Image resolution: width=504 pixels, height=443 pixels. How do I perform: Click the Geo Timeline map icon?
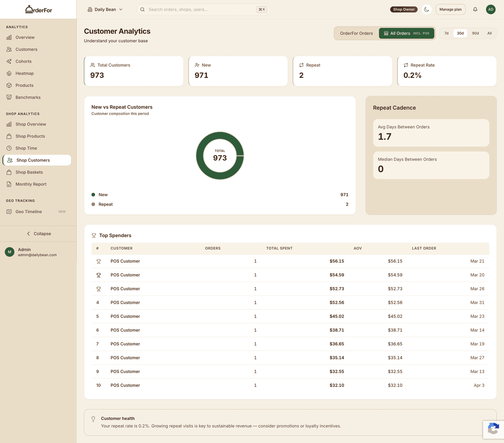point(9,211)
